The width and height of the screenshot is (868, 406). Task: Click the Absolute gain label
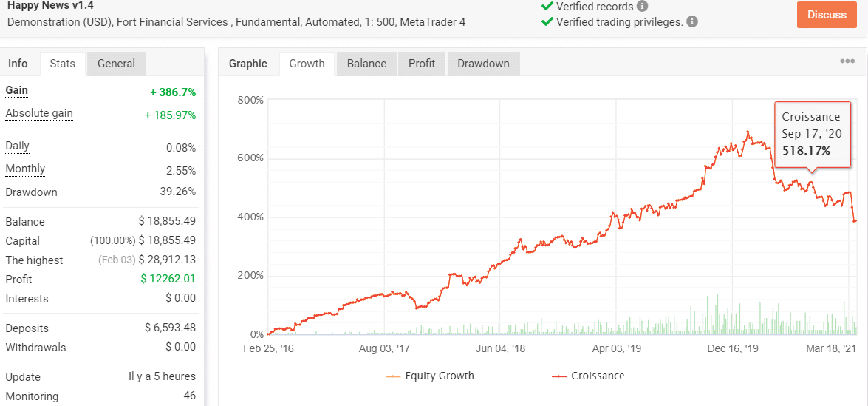click(38, 114)
